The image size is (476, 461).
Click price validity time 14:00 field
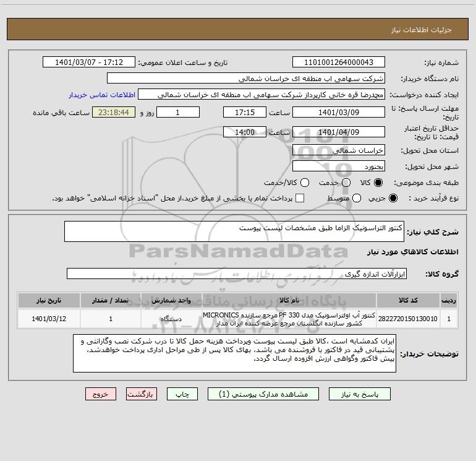(x=245, y=132)
